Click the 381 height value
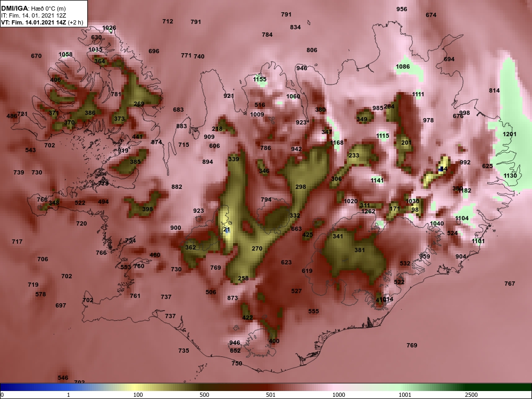 [x=359, y=250]
